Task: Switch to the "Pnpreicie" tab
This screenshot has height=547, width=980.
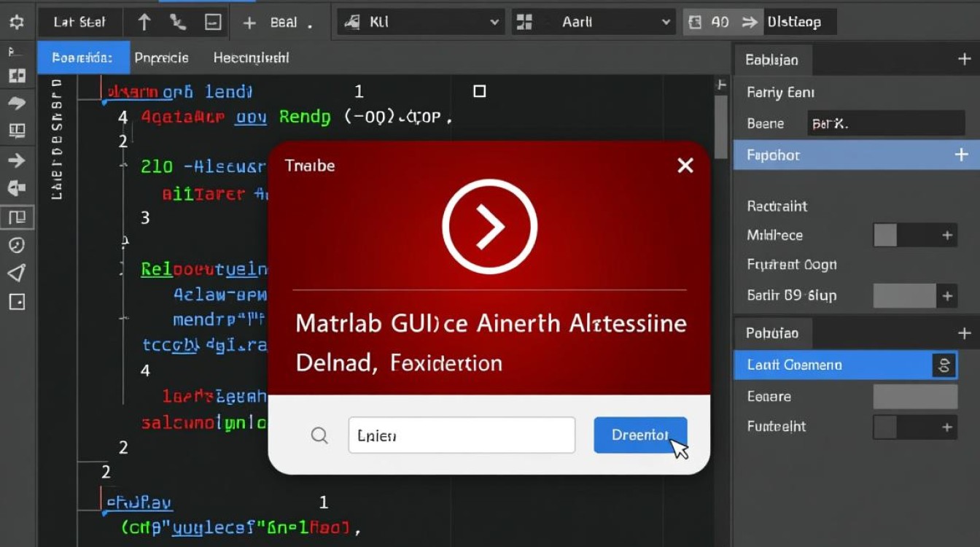Action: (161, 58)
